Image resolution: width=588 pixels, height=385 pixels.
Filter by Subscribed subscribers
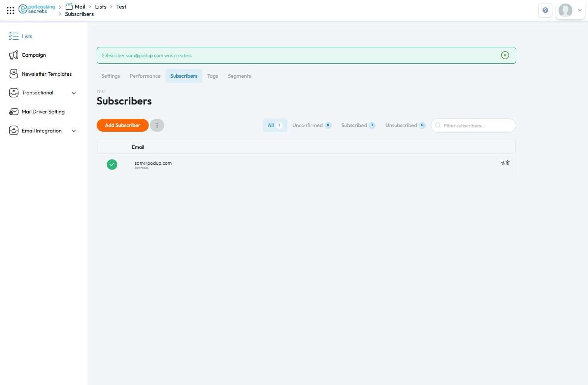click(x=358, y=125)
